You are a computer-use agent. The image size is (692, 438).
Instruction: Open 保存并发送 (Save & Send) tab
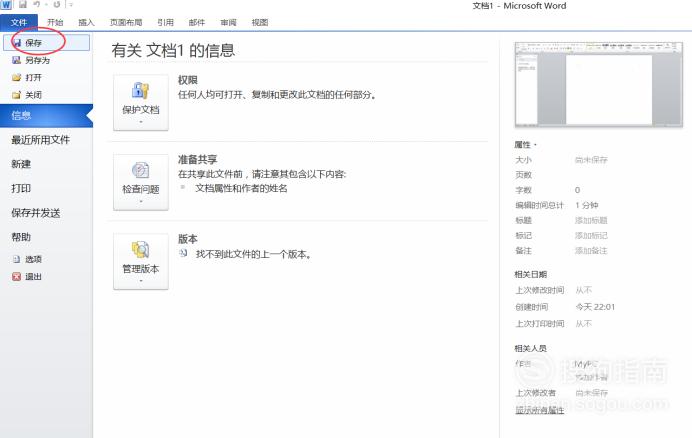coord(36,213)
